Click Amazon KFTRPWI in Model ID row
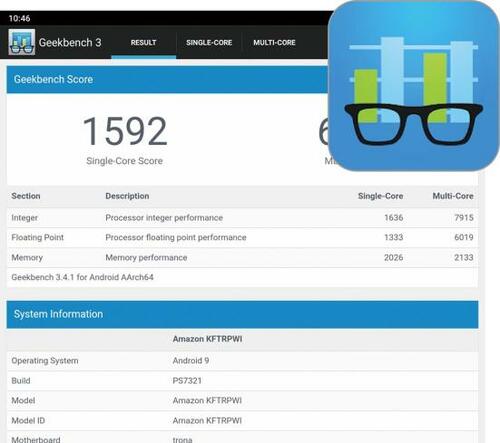Image resolution: width=500 pixels, height=443 pixels. point(207,421)
